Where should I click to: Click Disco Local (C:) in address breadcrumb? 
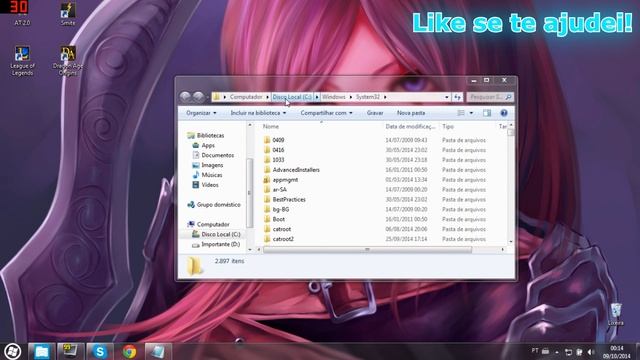click(x=292, y=97)
